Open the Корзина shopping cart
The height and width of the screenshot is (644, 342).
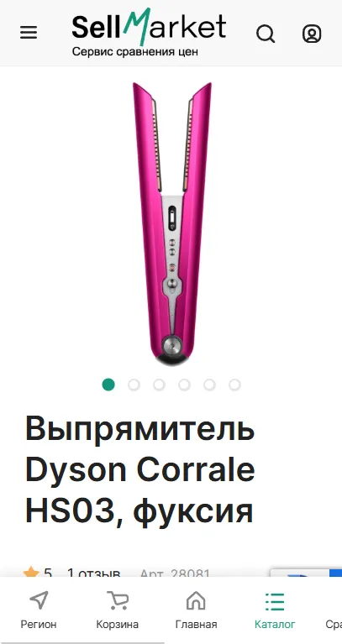coord(117,600)
